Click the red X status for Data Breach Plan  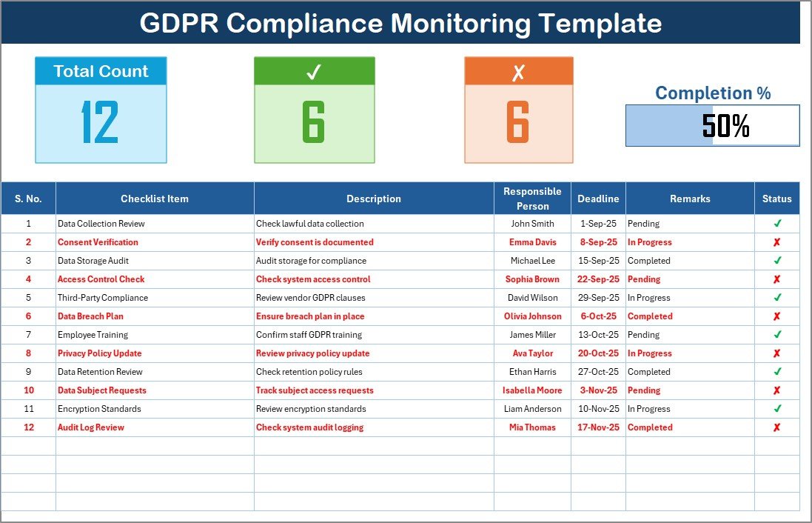pyautogui.click(x=776, y=316)
